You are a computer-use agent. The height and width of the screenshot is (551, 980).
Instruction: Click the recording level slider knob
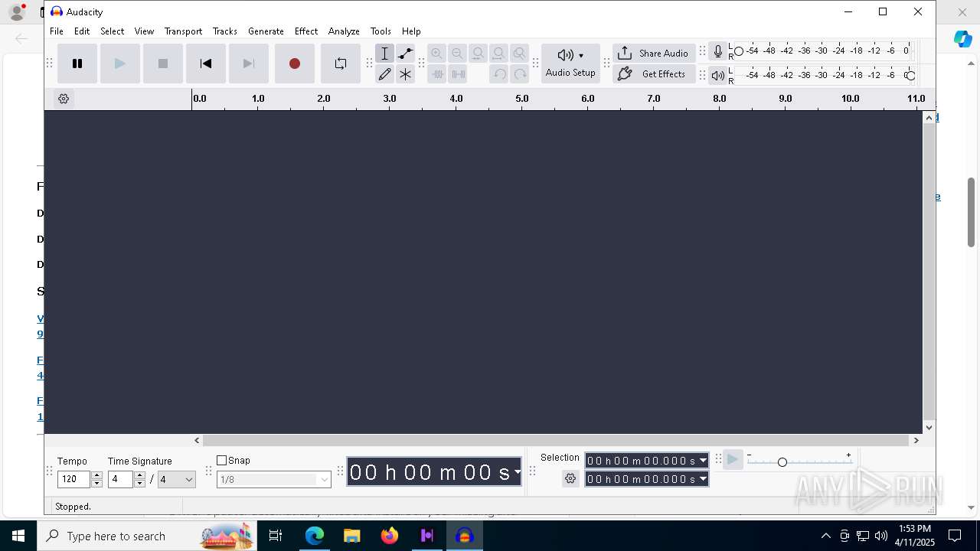[739, 51]
